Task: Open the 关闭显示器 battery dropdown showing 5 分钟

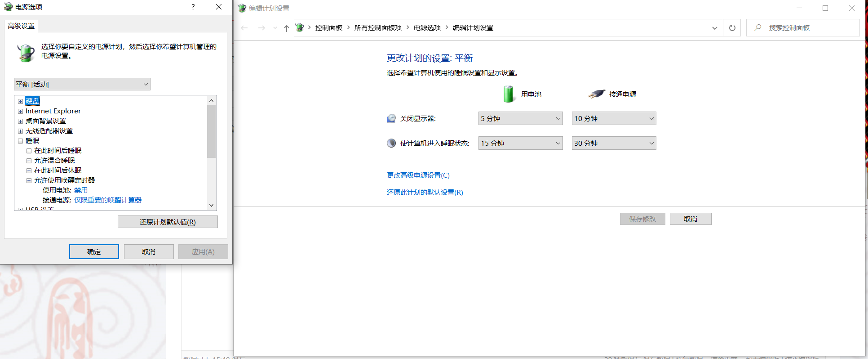Action: tap(520, 118)
